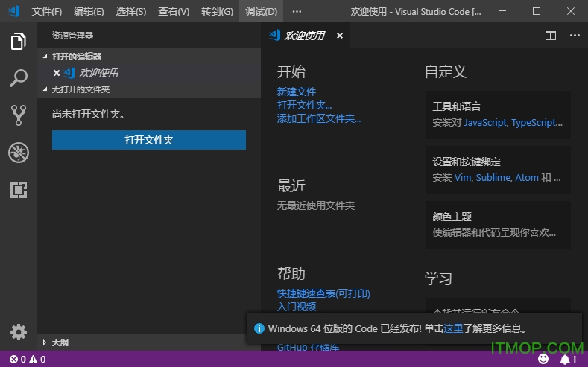The image size is (588, 367).
Task: Click the VS Code logo in title bar
Action: point(14,12)
